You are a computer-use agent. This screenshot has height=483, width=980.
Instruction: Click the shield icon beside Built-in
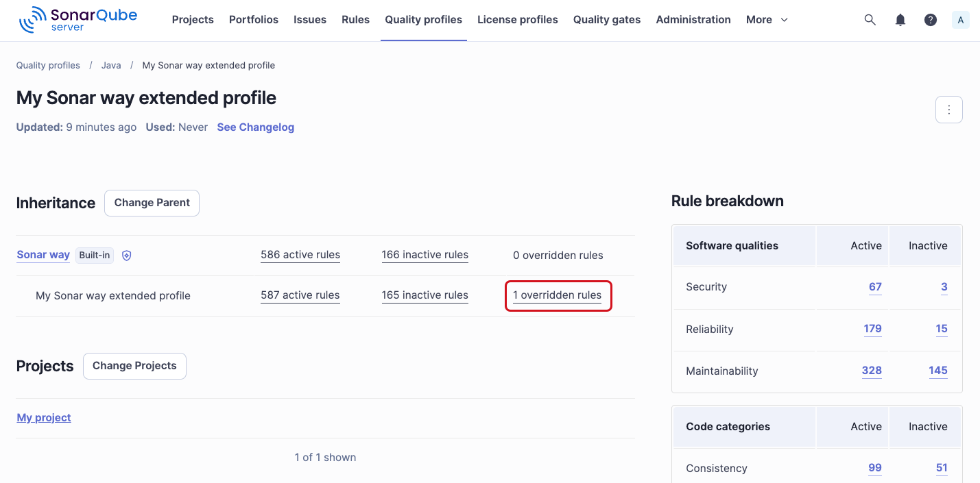point(126,256)
